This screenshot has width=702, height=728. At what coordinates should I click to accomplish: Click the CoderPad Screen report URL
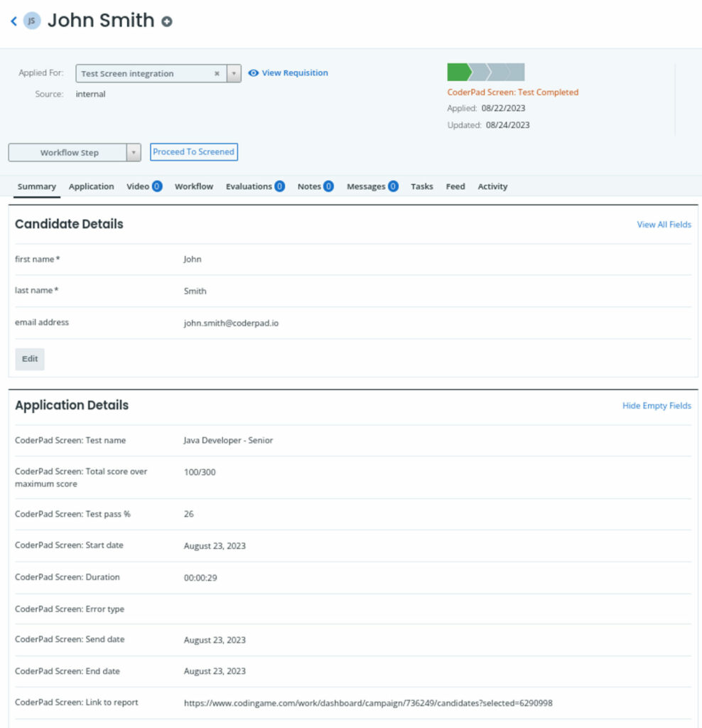point(370,703)
